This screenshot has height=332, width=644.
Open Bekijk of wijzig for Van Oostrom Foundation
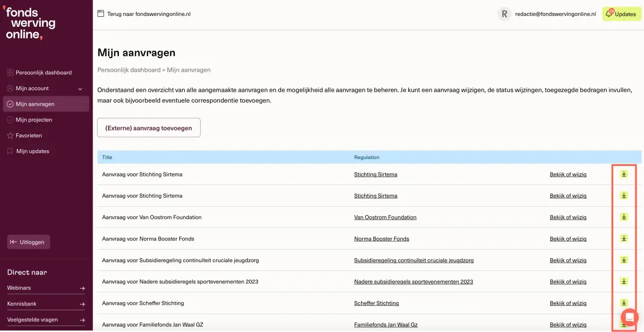(x=568, y=217)
